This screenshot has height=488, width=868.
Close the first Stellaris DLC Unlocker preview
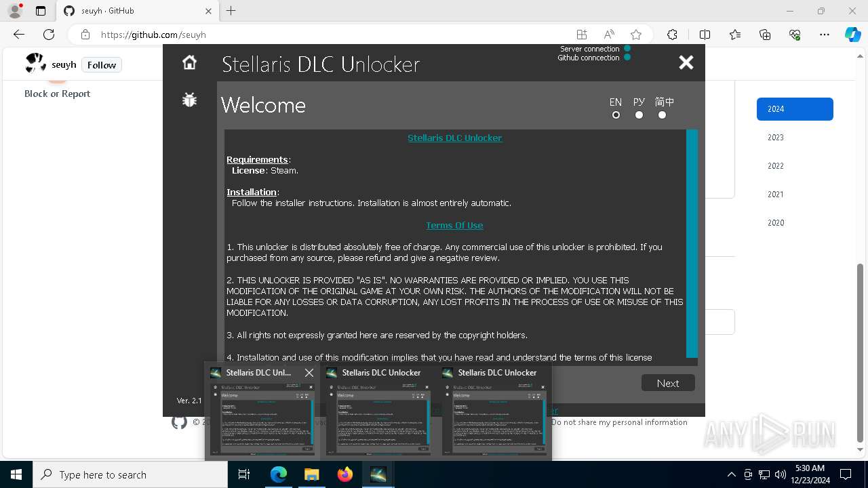(x=309, y=373)
